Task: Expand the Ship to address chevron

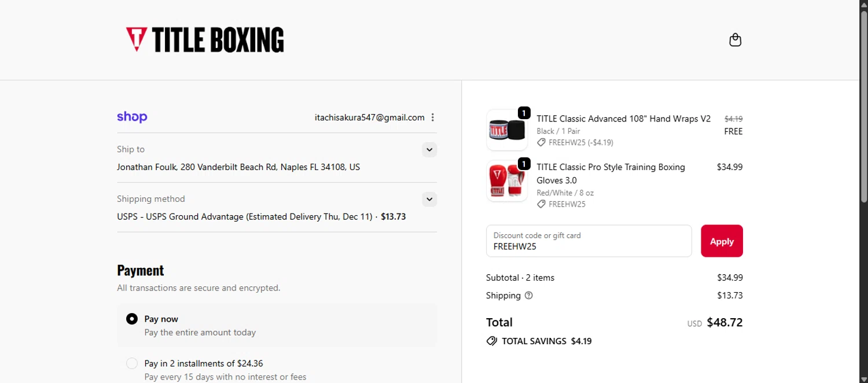Action: point(429,150)
